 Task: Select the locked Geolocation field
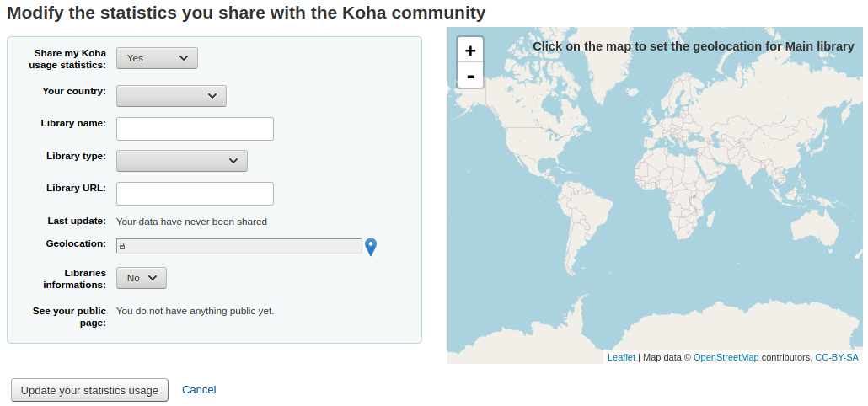238,246
